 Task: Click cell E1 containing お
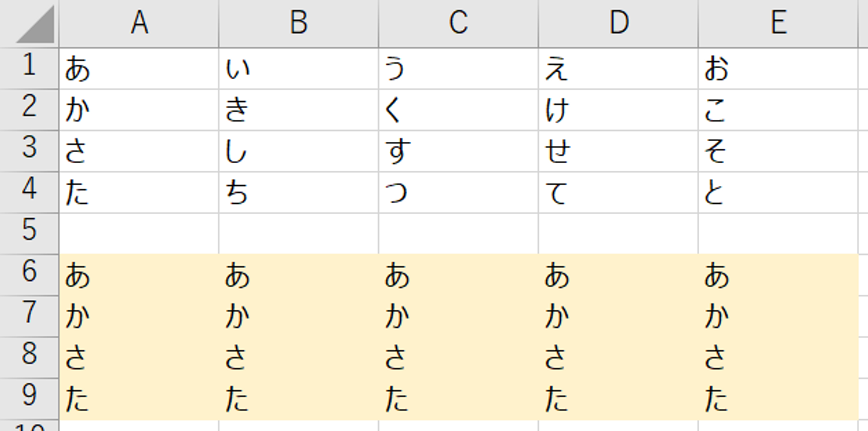778,68
